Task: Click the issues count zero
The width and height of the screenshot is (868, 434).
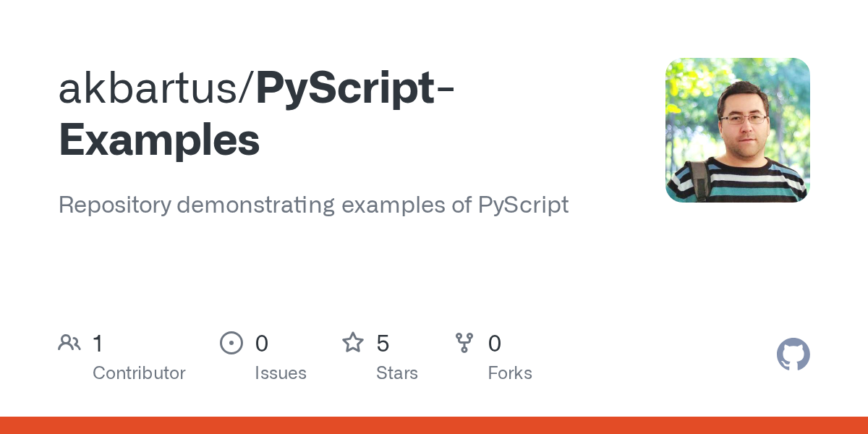Action: click(262, 344)
